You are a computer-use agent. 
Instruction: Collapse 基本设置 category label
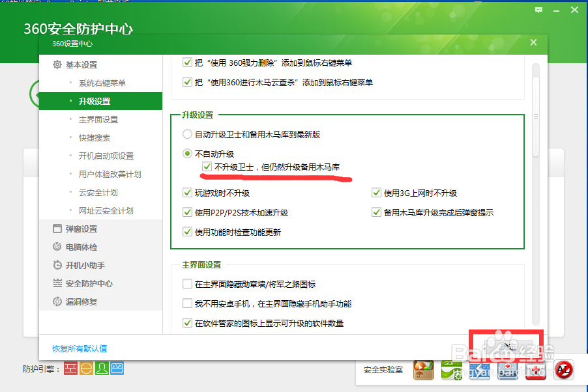[x=81, y=65]
